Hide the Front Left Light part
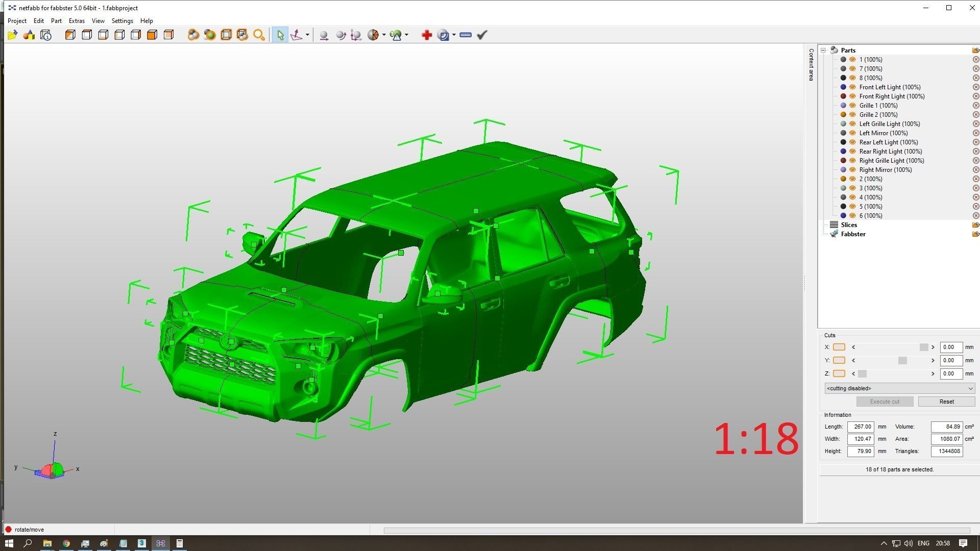 852,87
